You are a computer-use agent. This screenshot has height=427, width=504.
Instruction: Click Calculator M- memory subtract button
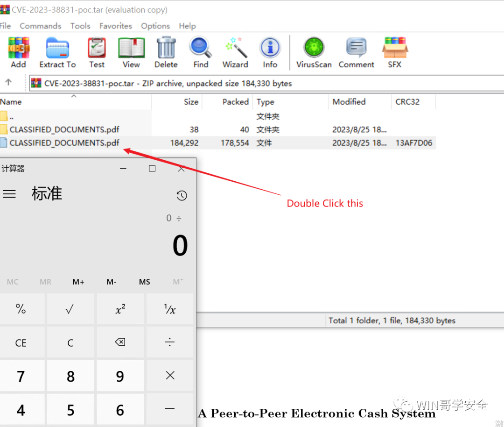(112, 282)
